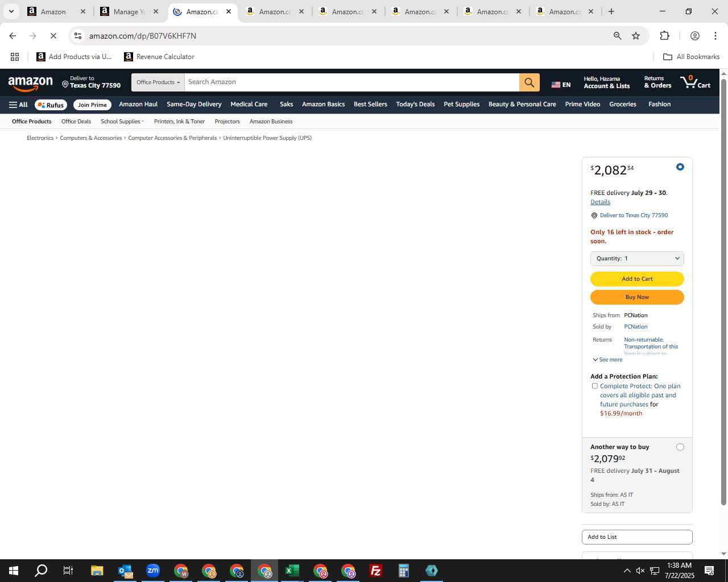
Task: Open Add Products via U... bookmark
Action: (74, 57)
